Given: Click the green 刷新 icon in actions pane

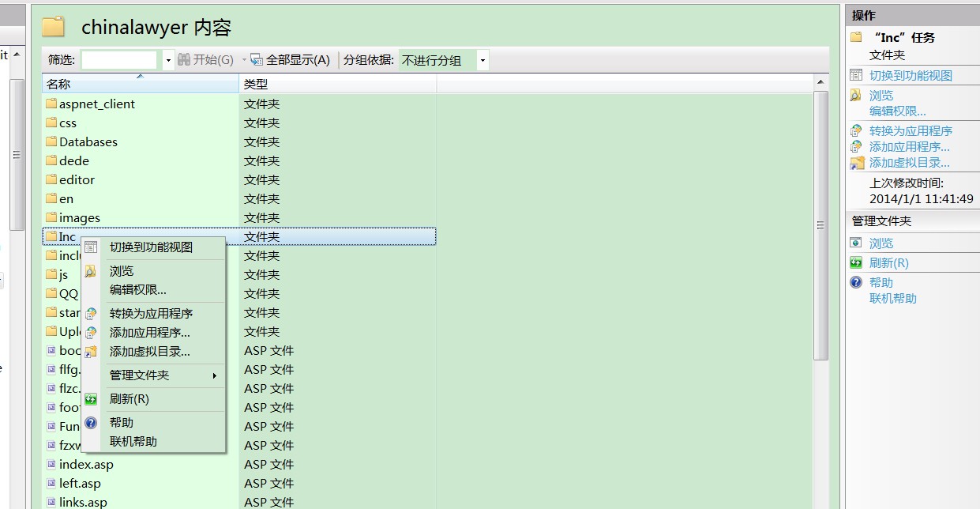Looking at the screenshot, I should [x=856, y=262].
